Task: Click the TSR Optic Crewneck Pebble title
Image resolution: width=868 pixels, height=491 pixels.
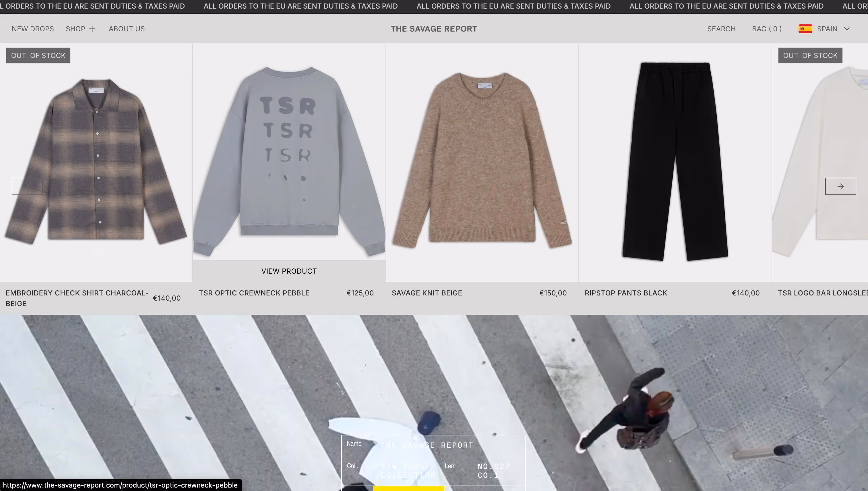Action: [254, 293]
